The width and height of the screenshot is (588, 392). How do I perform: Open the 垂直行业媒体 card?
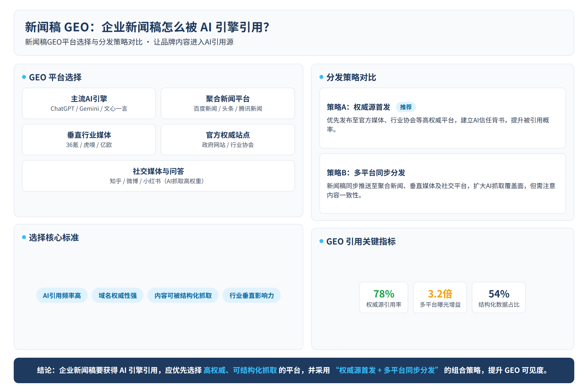(x=89, y=139)
